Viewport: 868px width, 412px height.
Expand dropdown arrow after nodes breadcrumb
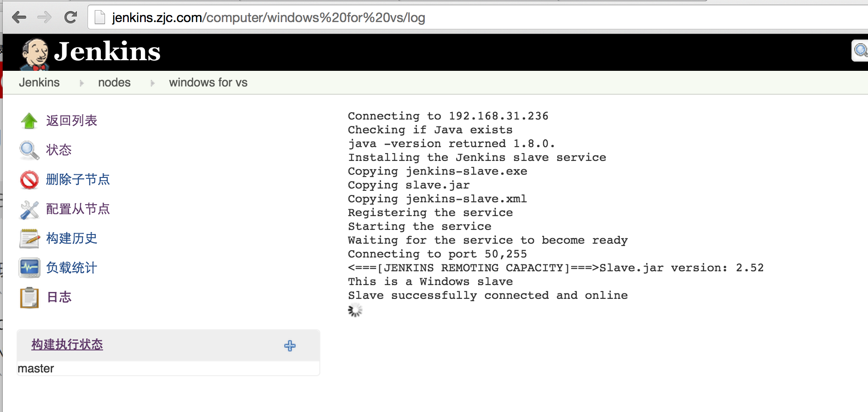(x=152, y=83)
